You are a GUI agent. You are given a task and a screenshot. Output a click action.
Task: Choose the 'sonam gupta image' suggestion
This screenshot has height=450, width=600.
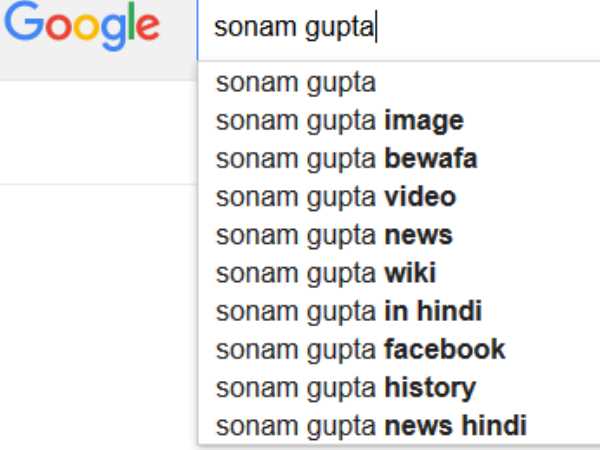click(339, 121)
